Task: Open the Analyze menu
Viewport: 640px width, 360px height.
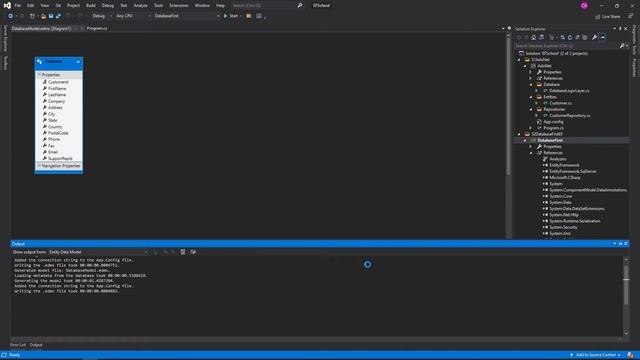Action: click(x=140, y=6)
